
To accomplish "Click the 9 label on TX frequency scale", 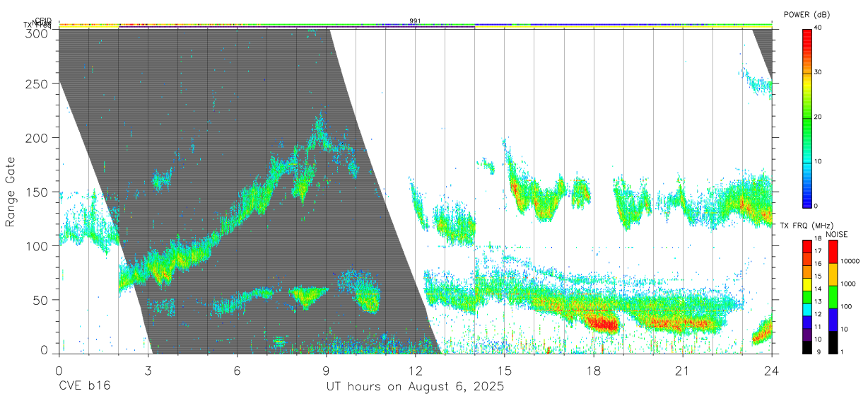I will coord(817,351).
